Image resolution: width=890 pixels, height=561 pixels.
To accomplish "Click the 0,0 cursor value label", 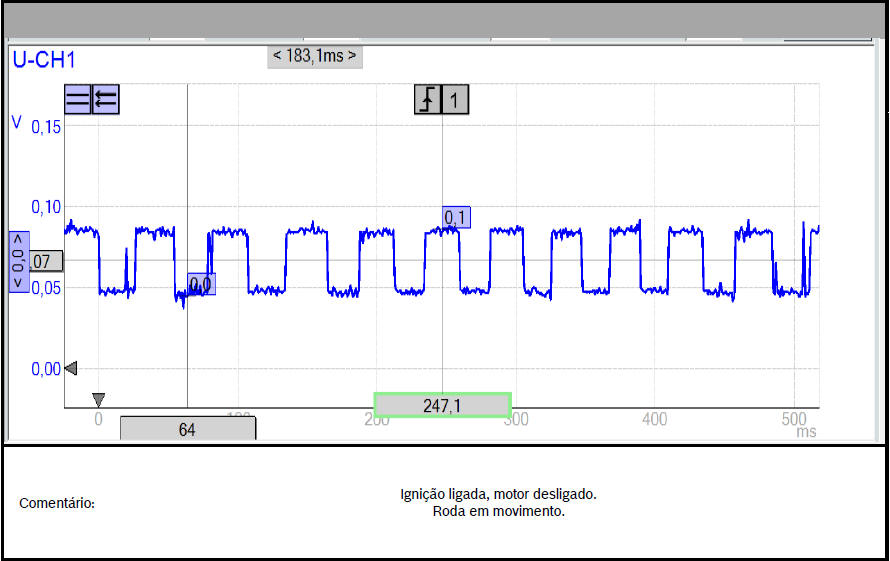I will pyautogui.click(x=201, y=286).
